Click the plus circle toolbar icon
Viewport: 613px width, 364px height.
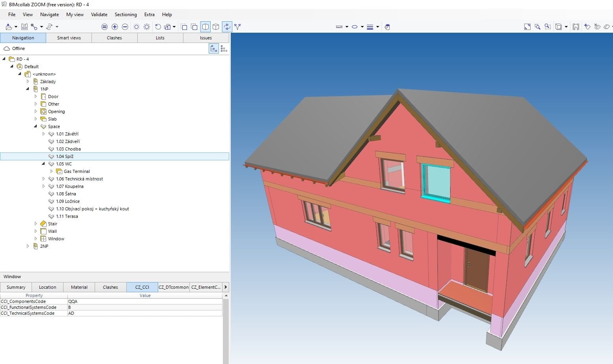[x=115, y=27]
